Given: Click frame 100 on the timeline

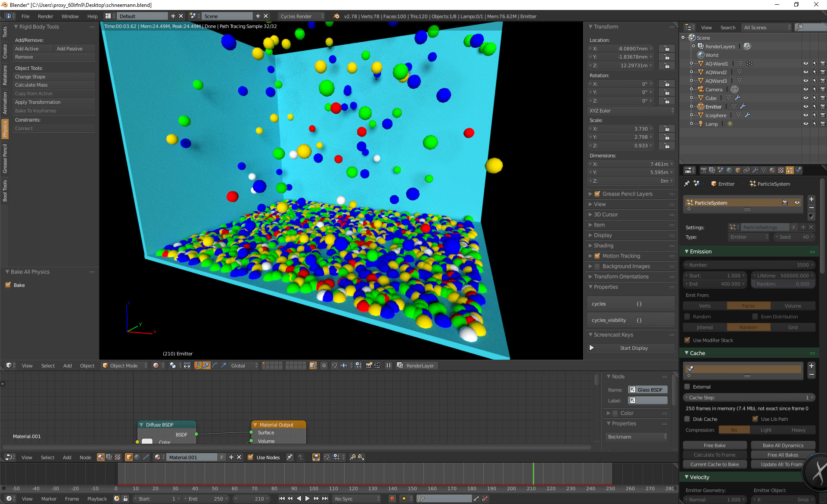Looking at the screenshot, I should pyautogui.click(x=314, y=474).
